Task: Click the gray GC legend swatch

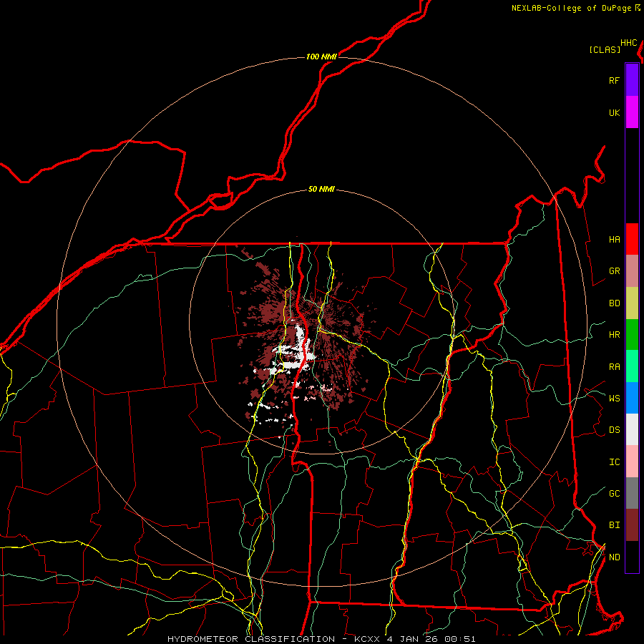Action: [x=632, y=493]
